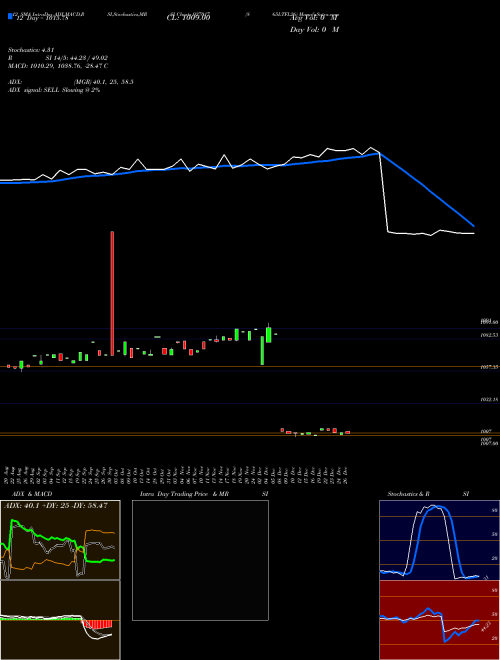Click the tall red candlestick spike
This screenshot has height=660, width=500.
point(112,293)
